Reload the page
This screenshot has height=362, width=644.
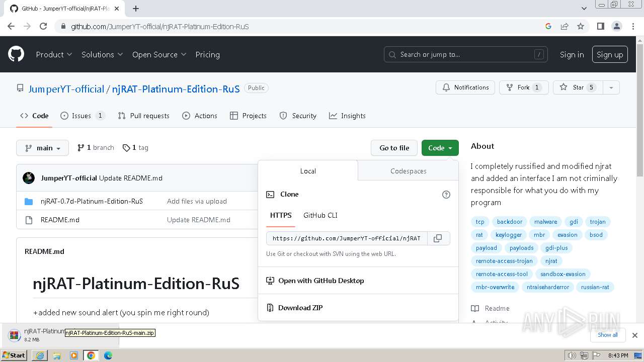pyautogui.click(x=43, y=26)
